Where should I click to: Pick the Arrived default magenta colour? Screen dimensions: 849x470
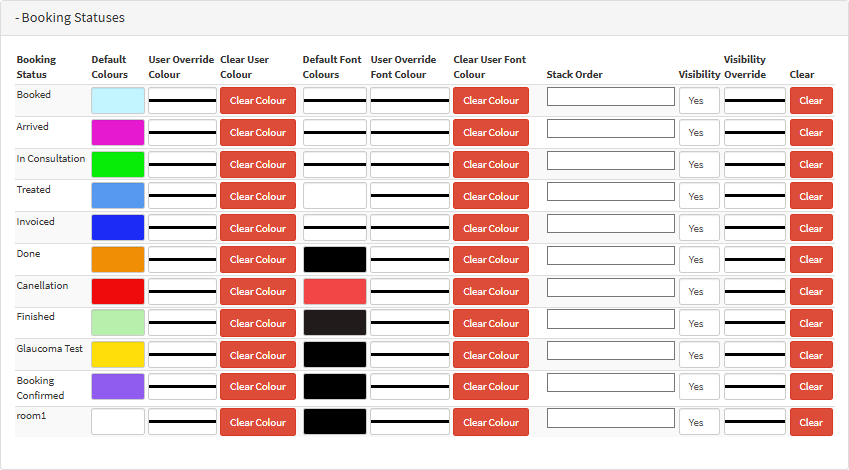click(x=118, y=132)
